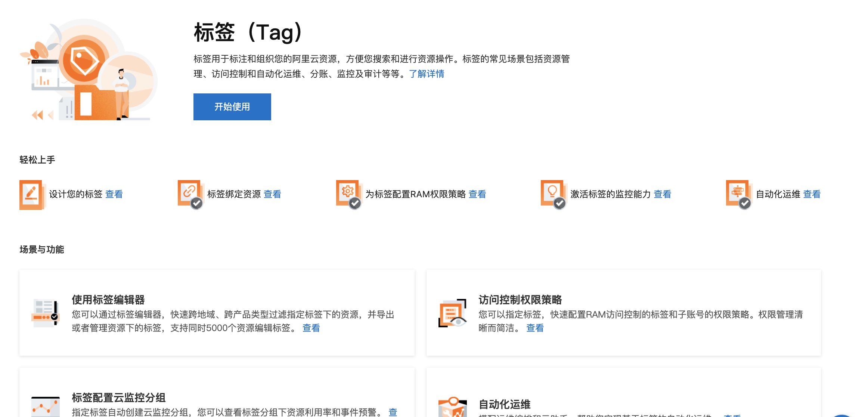Click the 访问控制权限策略 card icon
This screenshot has width=868, height=417.
pyautogui.click(x=453, y=313)
